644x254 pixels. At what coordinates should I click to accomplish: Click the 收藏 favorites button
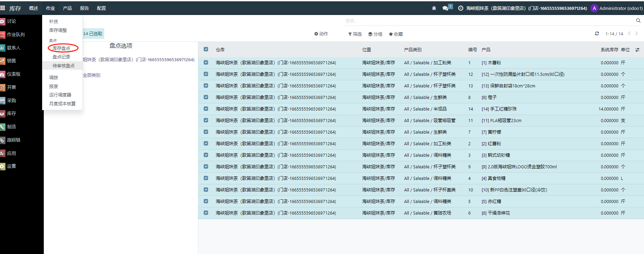click(395, 34)
